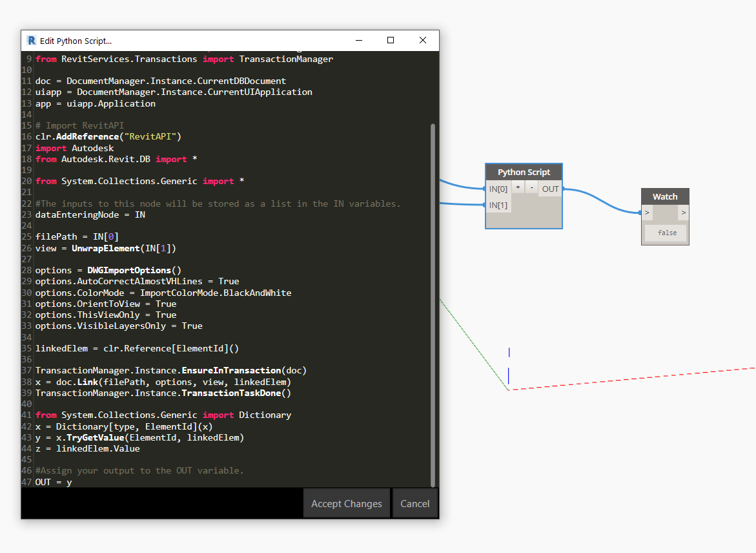Screen dimensions: 756x553
Task: Select the IN[1] input port
Action: pos(498,205)
